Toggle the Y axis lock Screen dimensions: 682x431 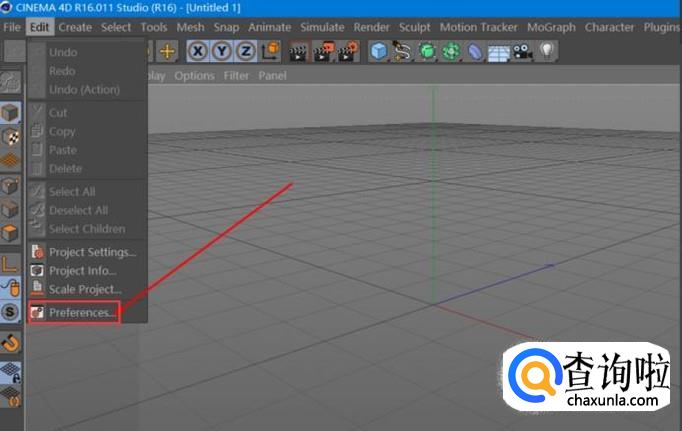pos(222,51)
